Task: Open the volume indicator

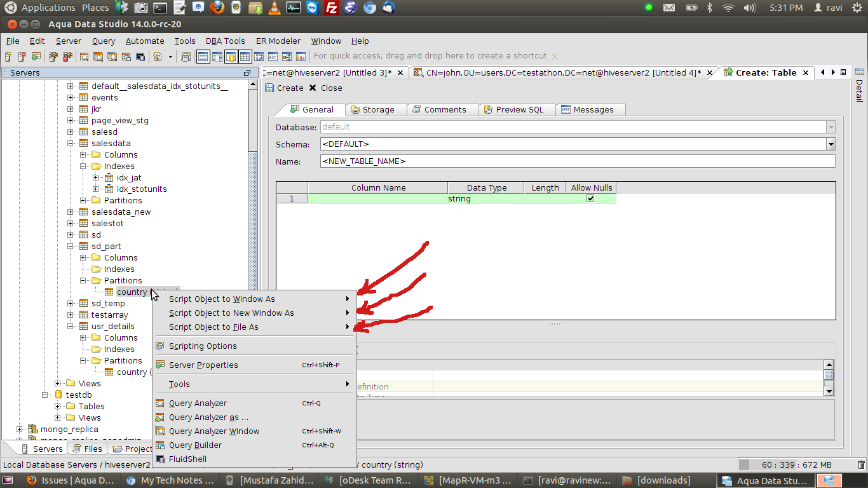Action: click(x=749, y=8)
